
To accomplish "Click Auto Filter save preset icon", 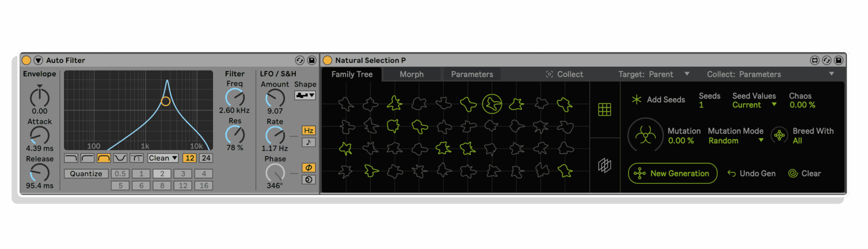I will pos(312,60).
